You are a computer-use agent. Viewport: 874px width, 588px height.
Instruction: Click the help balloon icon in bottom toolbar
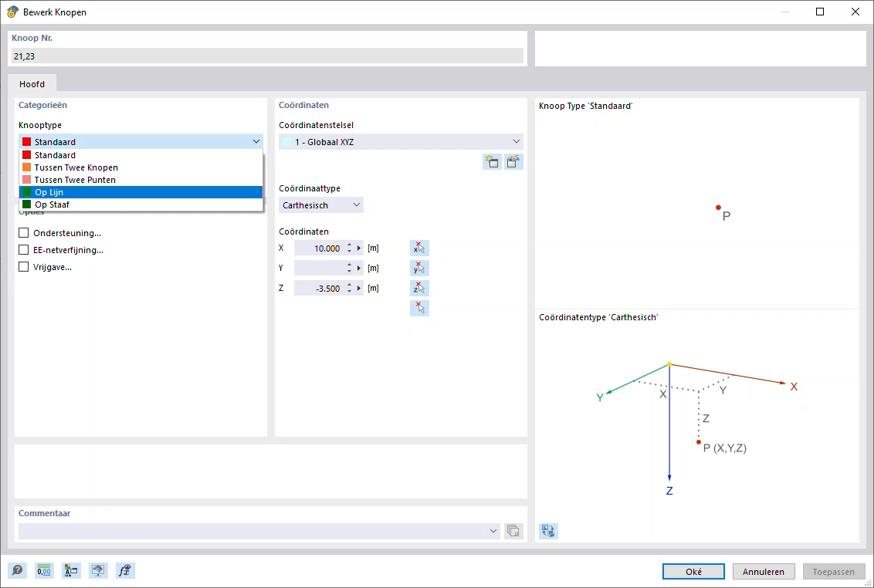(17, 570)
